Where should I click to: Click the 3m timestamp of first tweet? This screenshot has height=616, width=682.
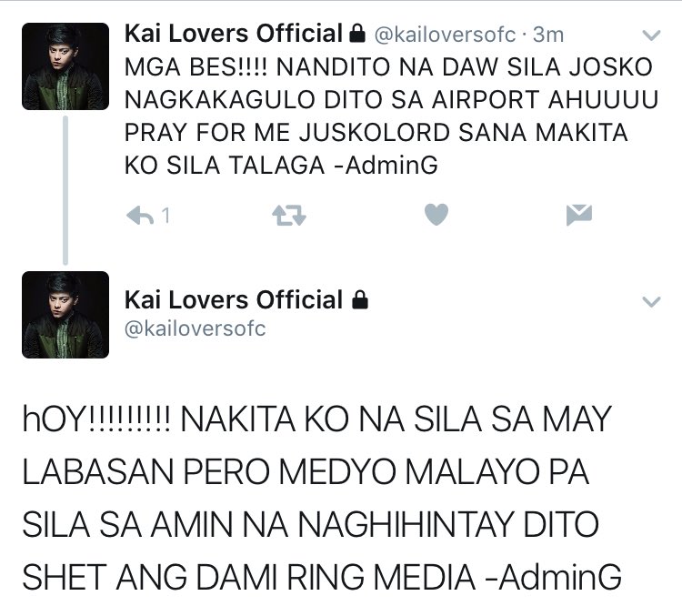pos(548,35)
